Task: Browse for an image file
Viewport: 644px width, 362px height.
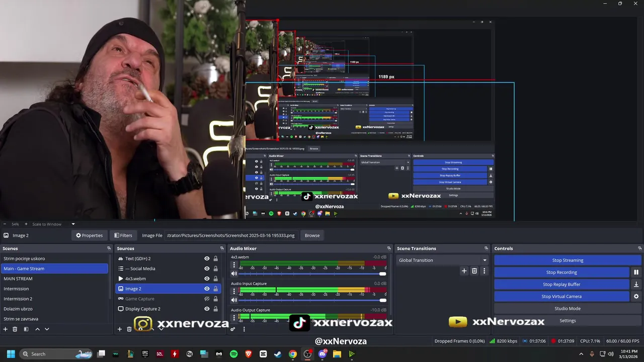Action: tap(312, 235)
